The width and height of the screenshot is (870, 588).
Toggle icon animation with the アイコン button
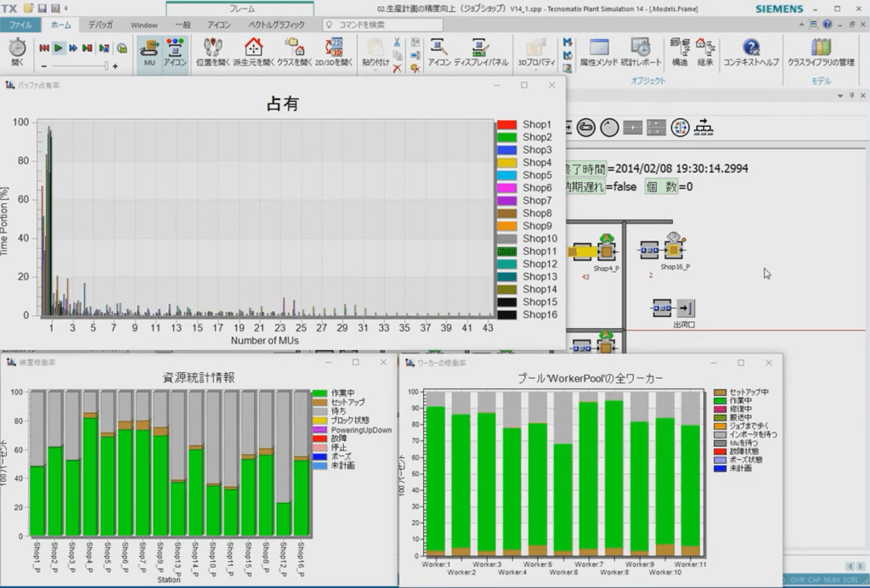point(175,51)
